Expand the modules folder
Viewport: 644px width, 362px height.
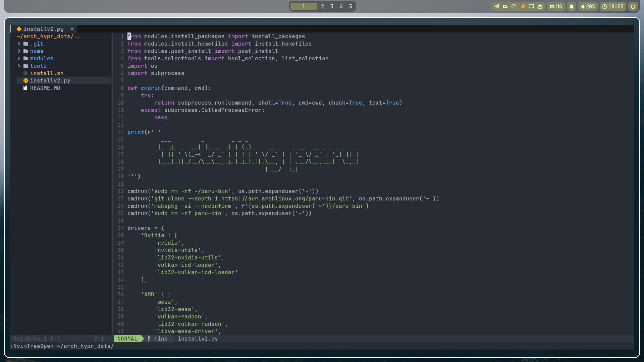pyautogui.click(x=19, y=59)
